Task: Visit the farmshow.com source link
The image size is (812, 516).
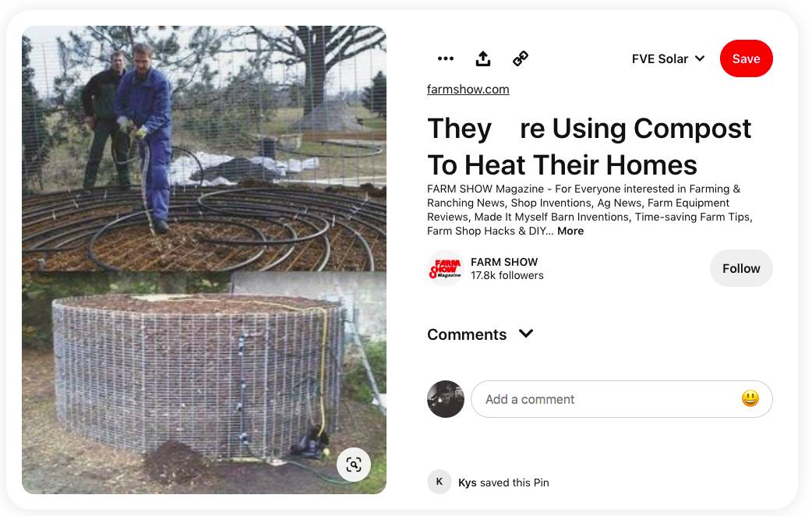Action: [468, 89]
